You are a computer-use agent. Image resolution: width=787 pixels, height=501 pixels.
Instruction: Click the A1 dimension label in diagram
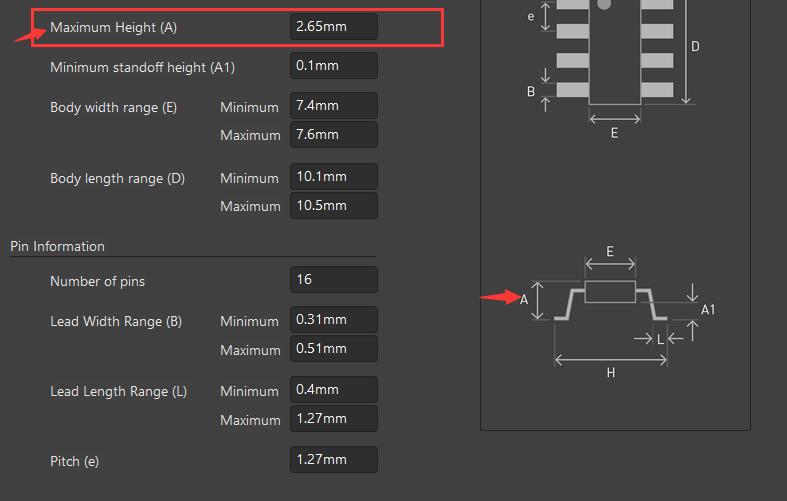pyautogui.click(x=708, y=310)
